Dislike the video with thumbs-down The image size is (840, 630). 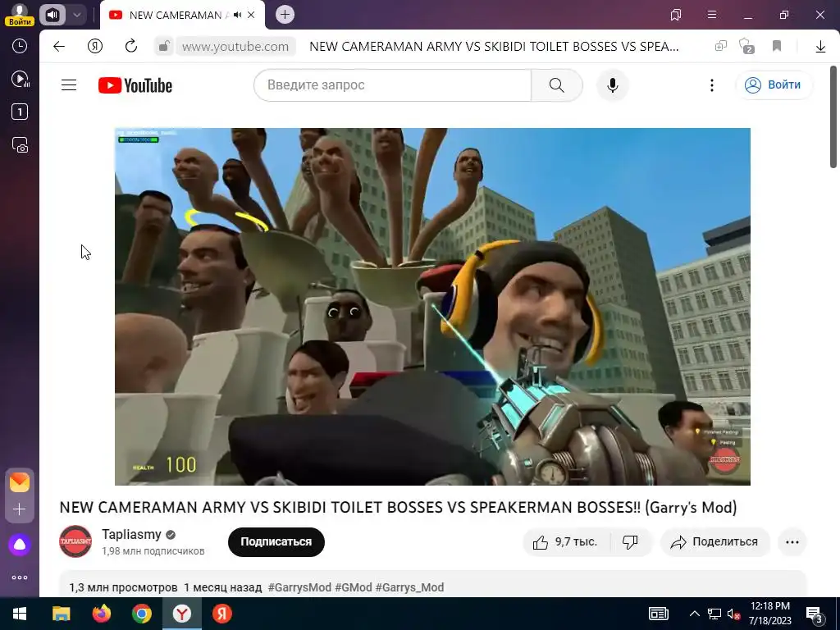(x=631, y=542)
